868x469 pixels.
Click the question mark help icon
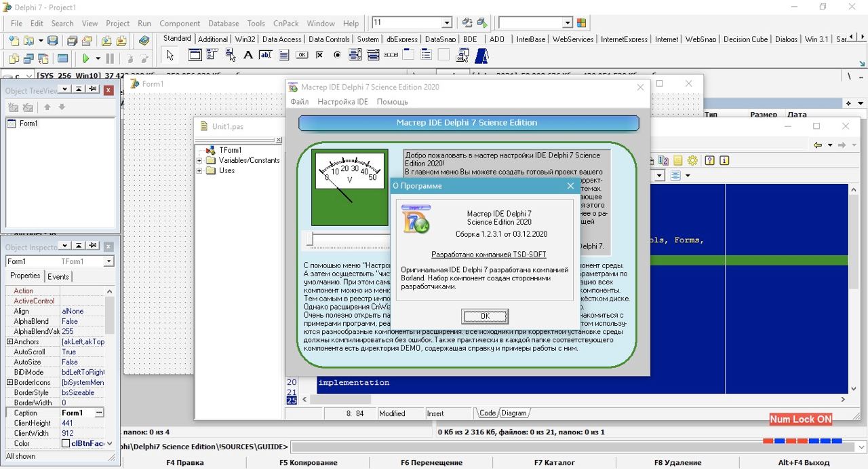pos(709,160)
